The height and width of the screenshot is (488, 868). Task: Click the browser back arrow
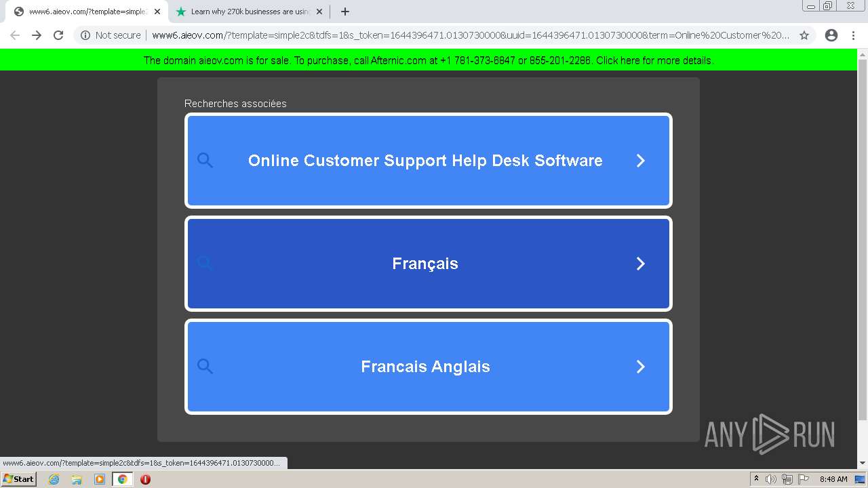click(15, 35)
